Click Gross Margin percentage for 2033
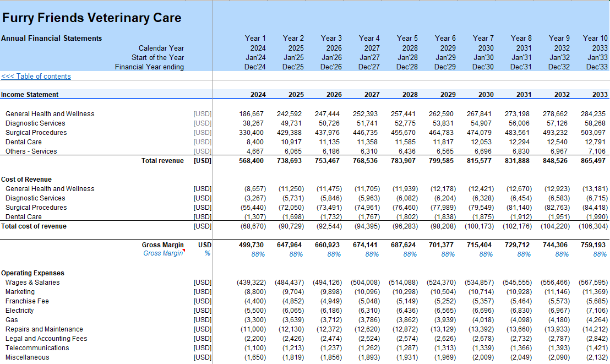The image size is (610, 364). click(600, 254)
